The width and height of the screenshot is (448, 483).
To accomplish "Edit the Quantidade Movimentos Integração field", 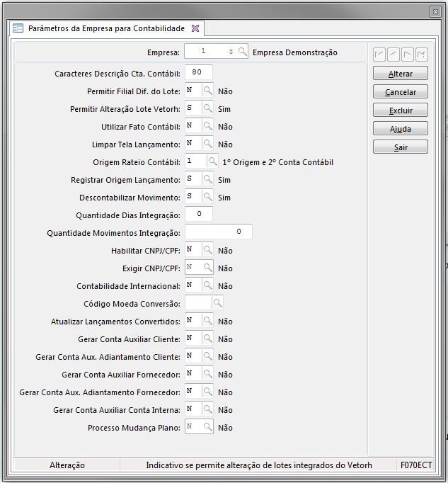I will [219, 232].
